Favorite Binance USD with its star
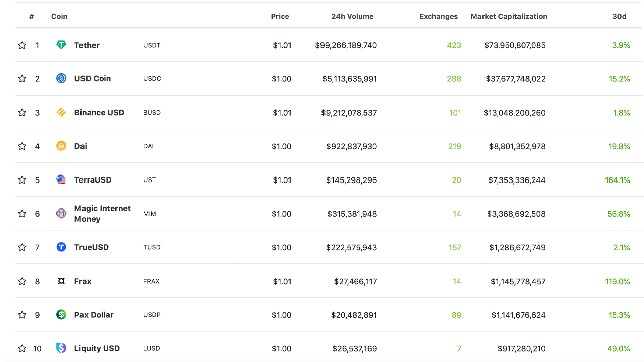This screenshot has width=644, height=362. [22, 113]
